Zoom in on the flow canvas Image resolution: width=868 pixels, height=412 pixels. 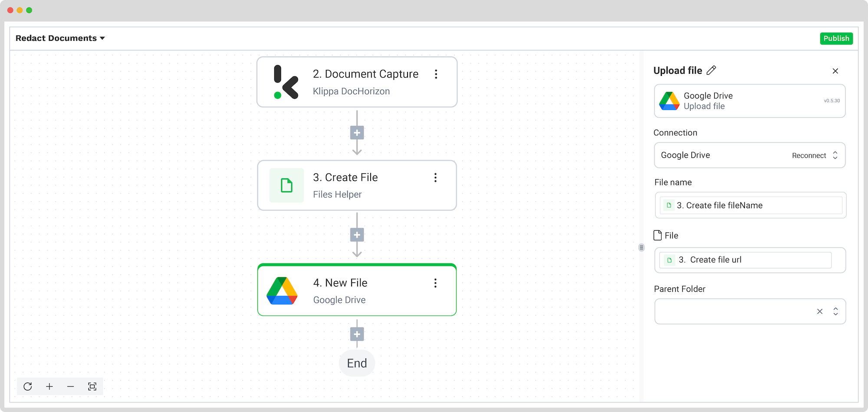pos(49,386)
